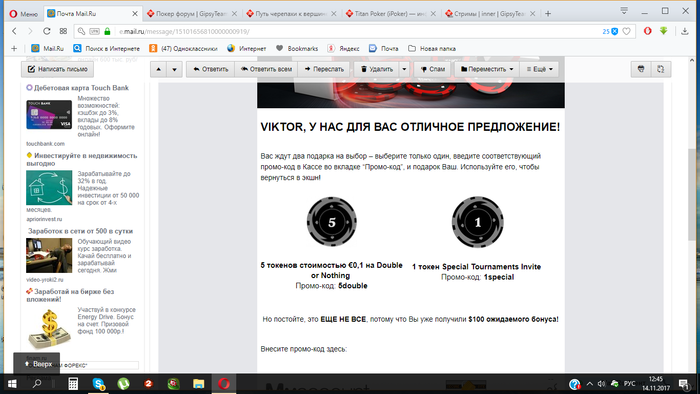
Task: Click the Ответить всем button
Action: point(266,69)
